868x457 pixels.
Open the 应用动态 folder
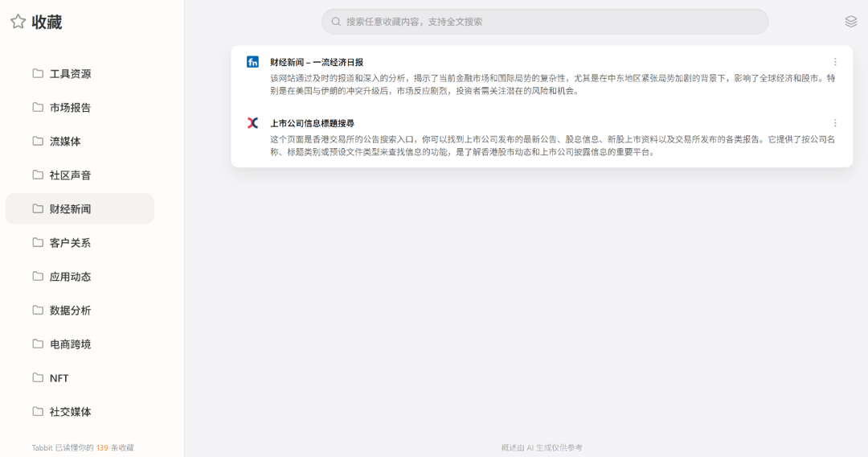[70, 277]
